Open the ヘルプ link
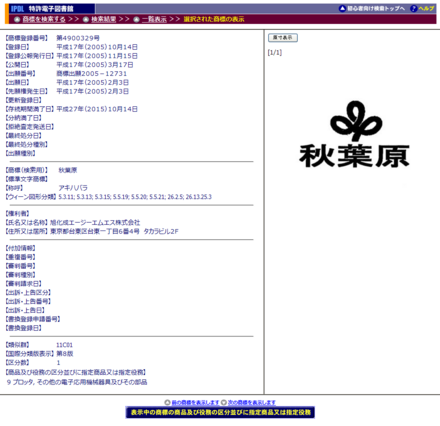Screen dimensions: 440x426 click(x=427, y=9)
